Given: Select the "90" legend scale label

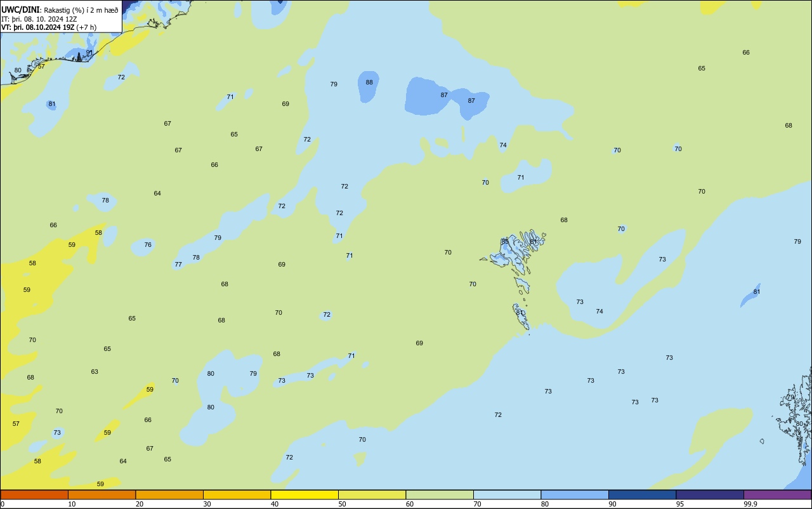Looking at the screenshot, I should point(612,504).
